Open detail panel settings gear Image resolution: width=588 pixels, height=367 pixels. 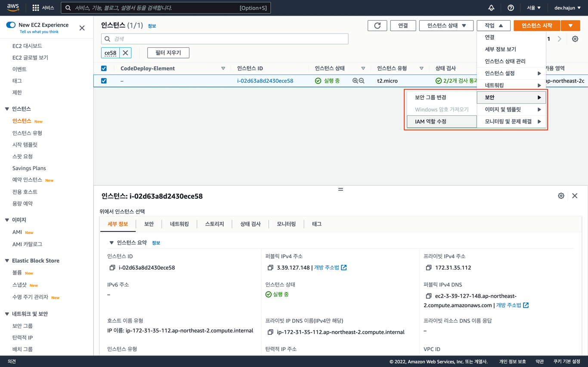coord(561,196)
